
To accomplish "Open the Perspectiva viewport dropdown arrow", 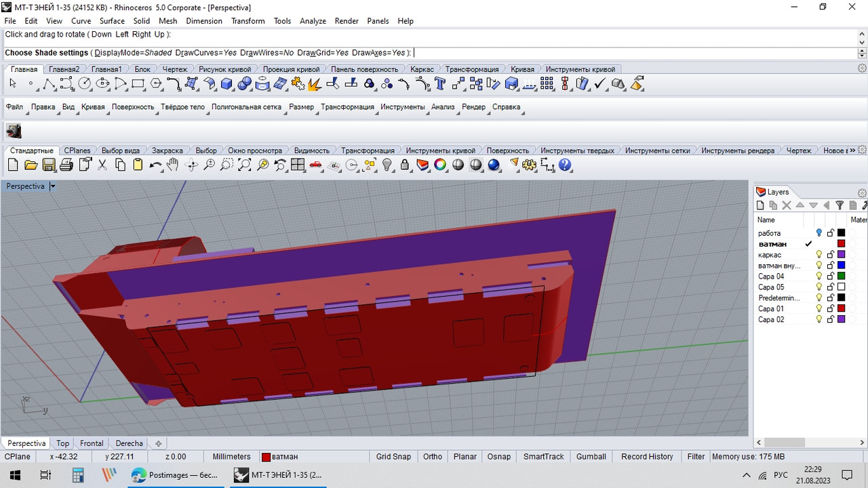I will pos(53,186).
